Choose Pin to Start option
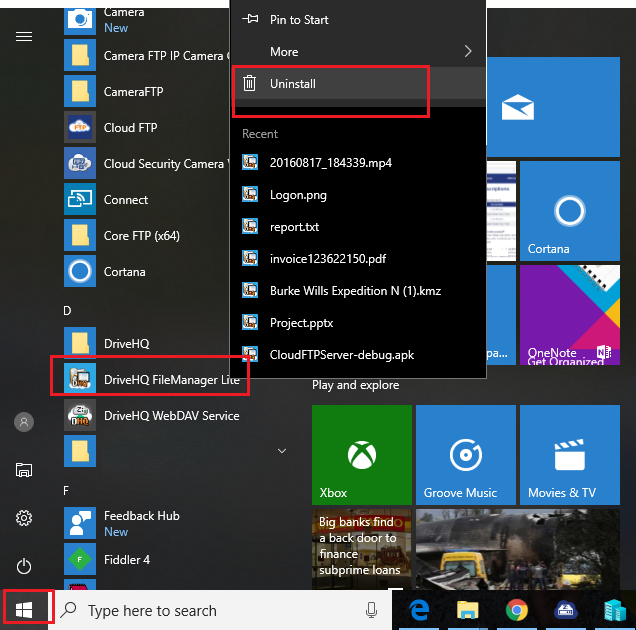The image size is (636, 630). tap(299, 20)
